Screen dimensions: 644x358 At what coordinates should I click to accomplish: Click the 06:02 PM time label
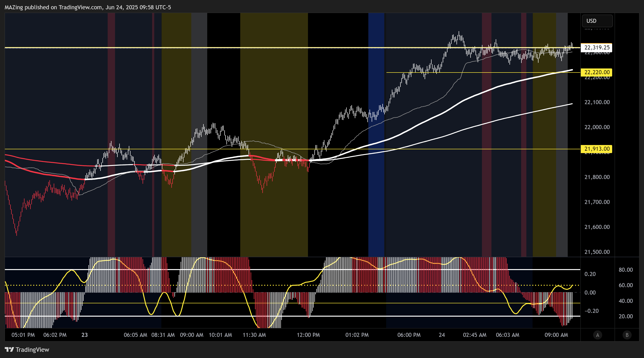(55, 335)
